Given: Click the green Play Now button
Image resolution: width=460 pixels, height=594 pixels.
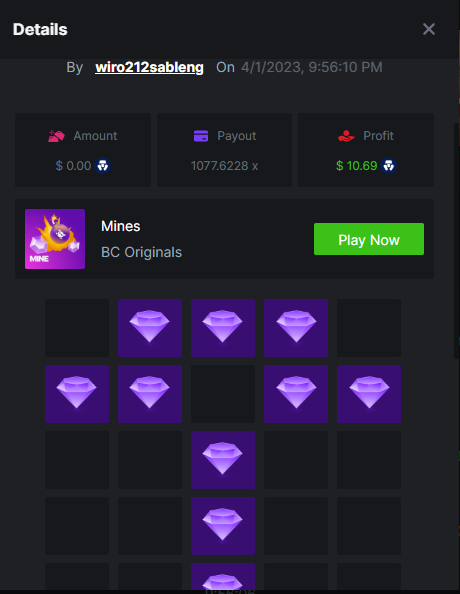Looking at the screenshot, I should pyautogui.click(x=369, y=239).
